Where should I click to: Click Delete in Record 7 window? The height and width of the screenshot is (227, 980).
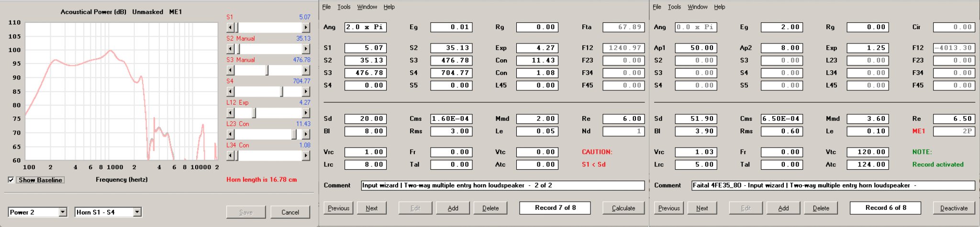pyautogui.click(x=490, y=208)
